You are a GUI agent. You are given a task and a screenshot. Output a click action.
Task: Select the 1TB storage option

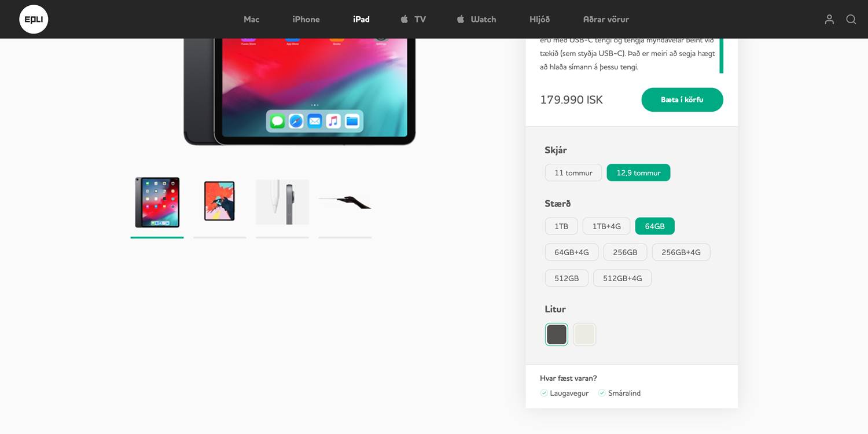pos(561,226)
